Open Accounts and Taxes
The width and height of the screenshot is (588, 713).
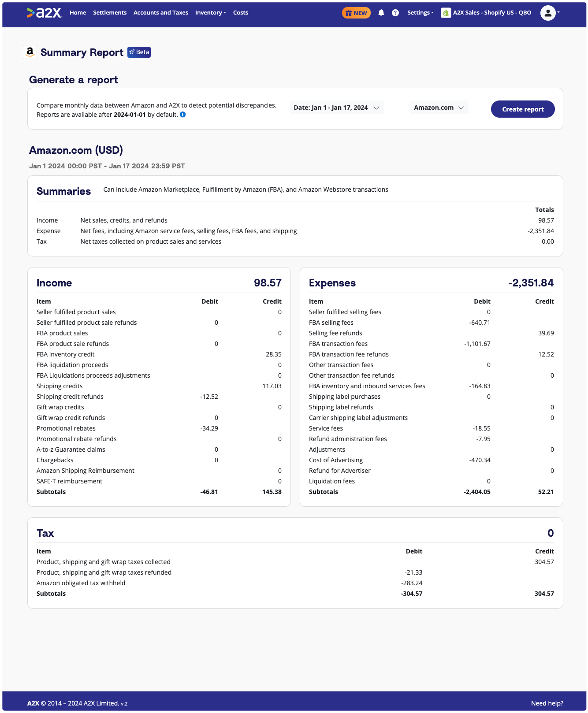(x=161, y=13)
